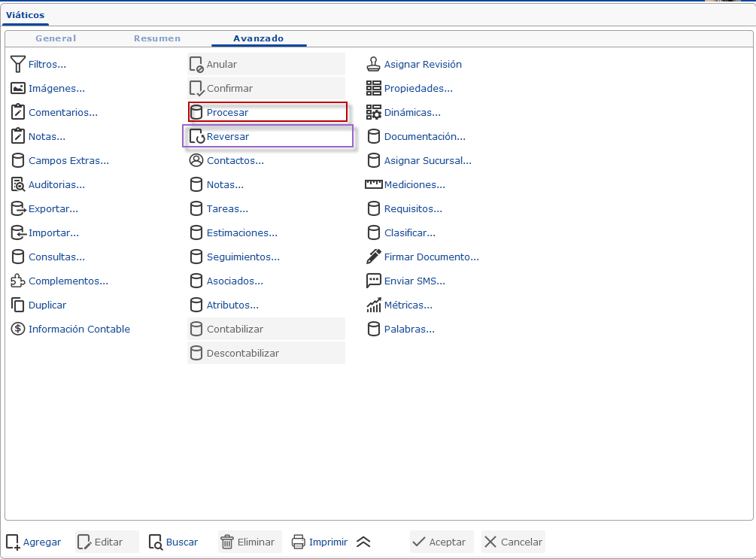756x559 pixels.
Task: Click the stamp icon for Asignar Revisión
Action: point(373,65)
